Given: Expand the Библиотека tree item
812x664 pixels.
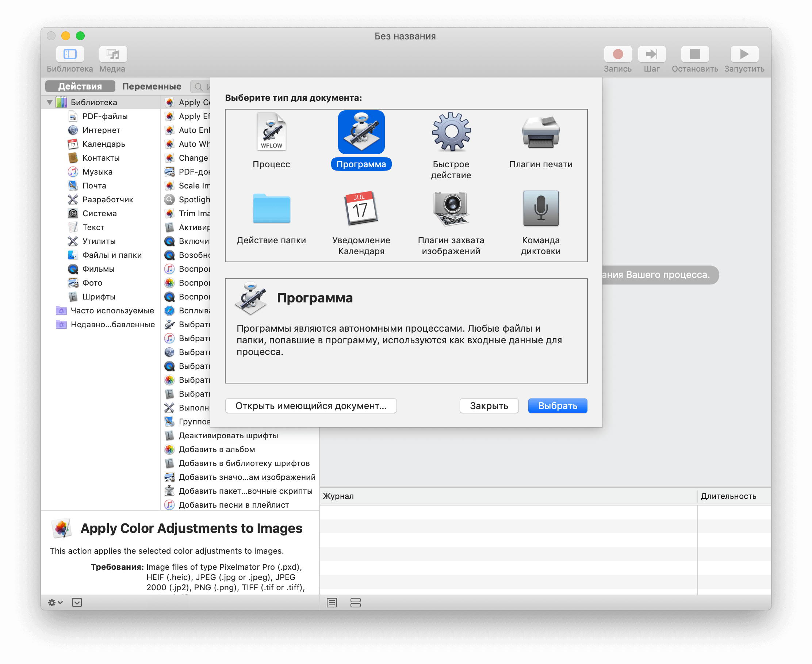Looking at the screenshot, I should [x=53, y=102].
